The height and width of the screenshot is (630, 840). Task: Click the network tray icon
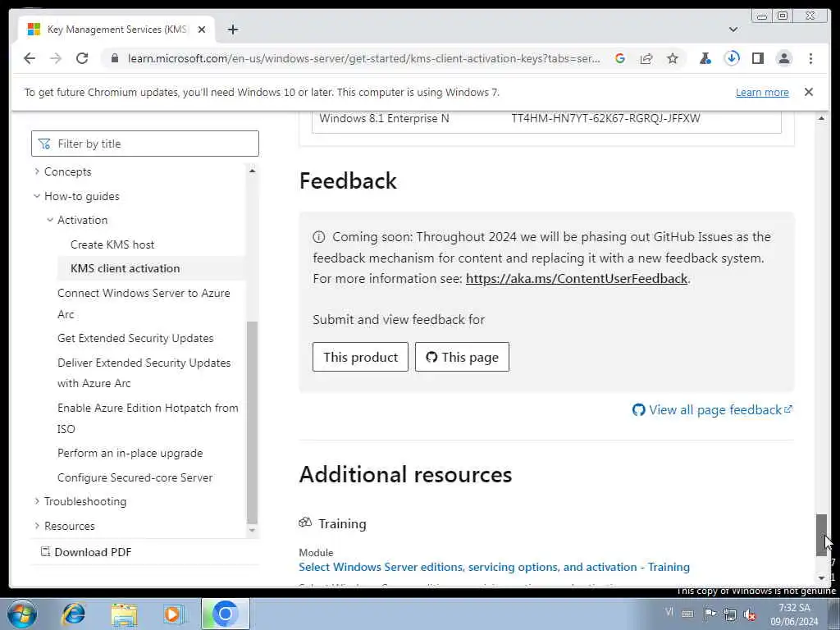729,614
